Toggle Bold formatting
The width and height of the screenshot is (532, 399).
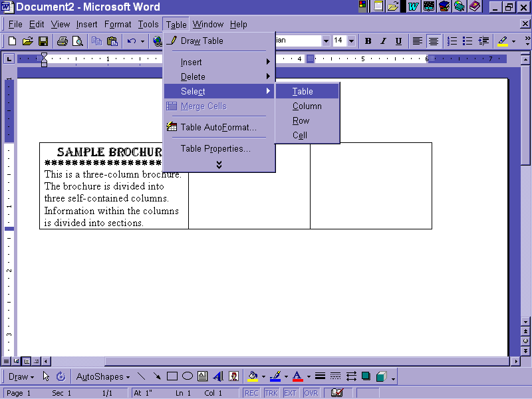pyautogui.click(x=368, y=41)
